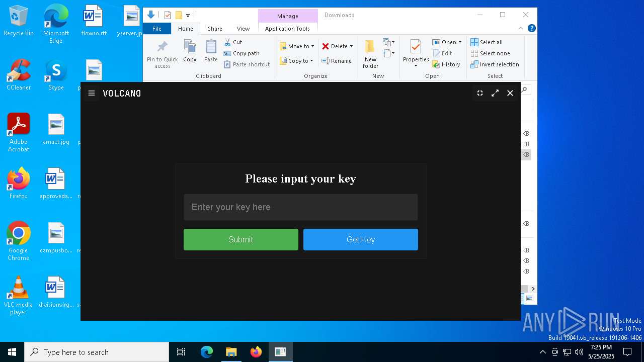This screenshot has height=362, width=644.
Task: Select the amact.jpg desktop file
Action: [x=56, y=130]
